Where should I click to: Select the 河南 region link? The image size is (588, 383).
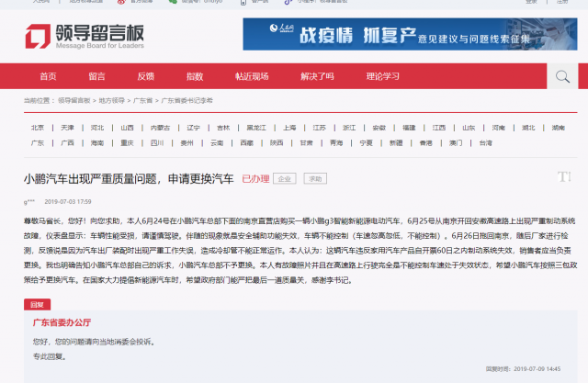click(x=498, y=128)
